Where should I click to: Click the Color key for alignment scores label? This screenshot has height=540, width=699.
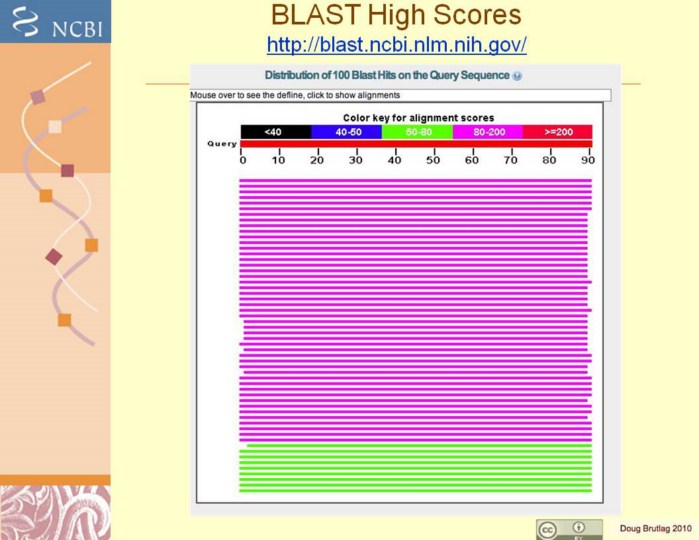point(418,118)
